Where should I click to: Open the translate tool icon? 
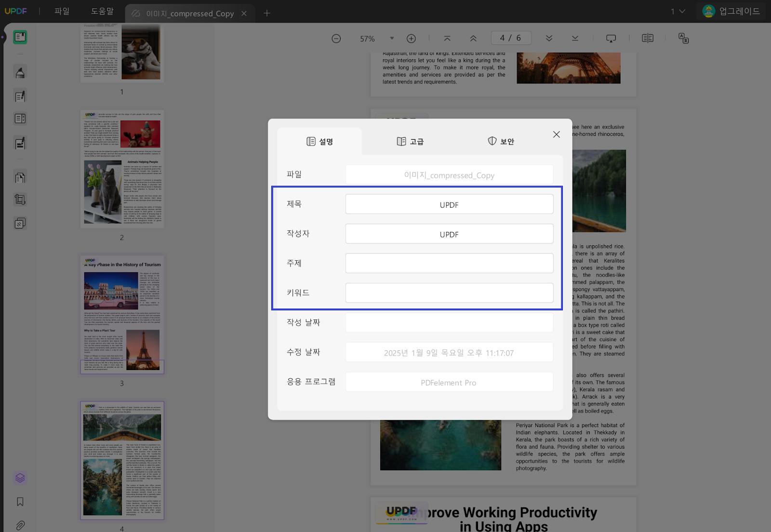click(683, 38)
